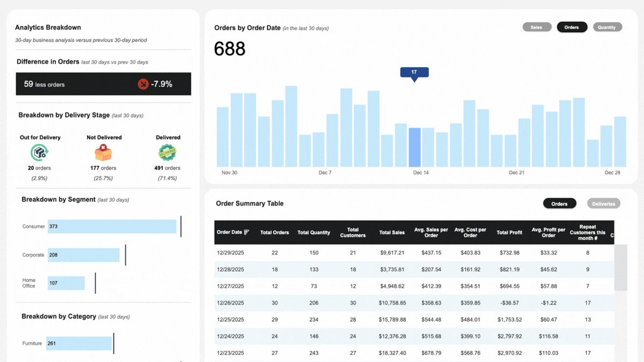Click the Total Profit column header
The width and height of the screenshot is (644, 362).
pyautogui.click(x=509, y=233)
